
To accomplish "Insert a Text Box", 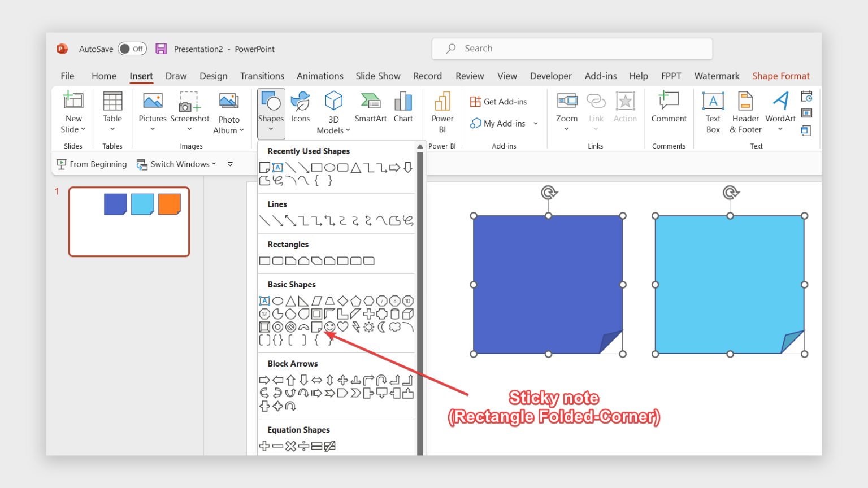I will point(713,111).
